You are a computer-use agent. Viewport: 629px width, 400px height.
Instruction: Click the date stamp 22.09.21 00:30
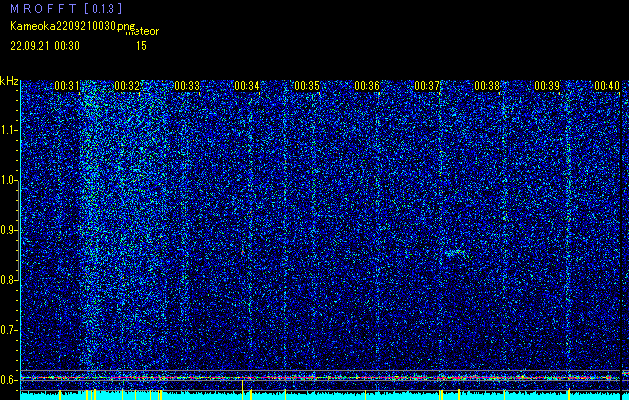[x=45, y=46]
